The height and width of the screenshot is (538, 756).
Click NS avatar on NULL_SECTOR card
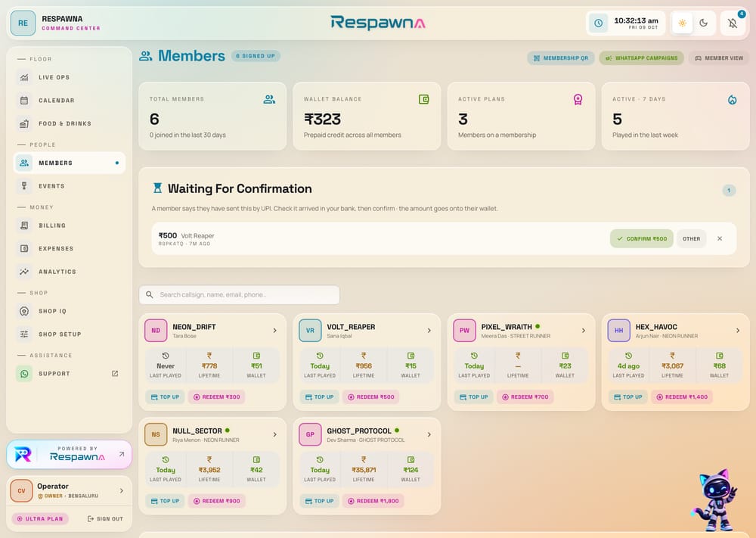coord(156,435)
